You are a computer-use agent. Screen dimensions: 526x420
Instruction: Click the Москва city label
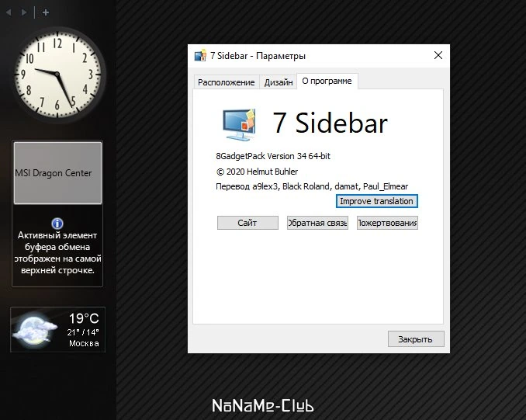[x=84, y=343]
